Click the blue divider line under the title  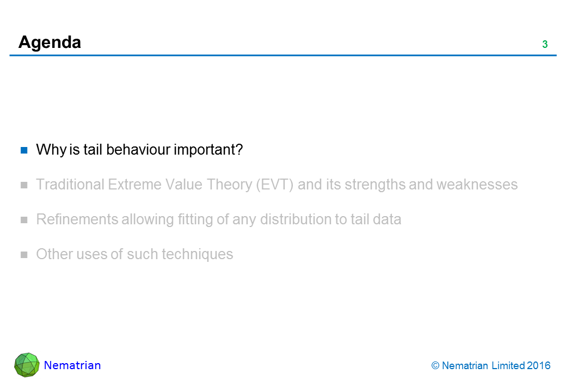(x=283, y=56)
